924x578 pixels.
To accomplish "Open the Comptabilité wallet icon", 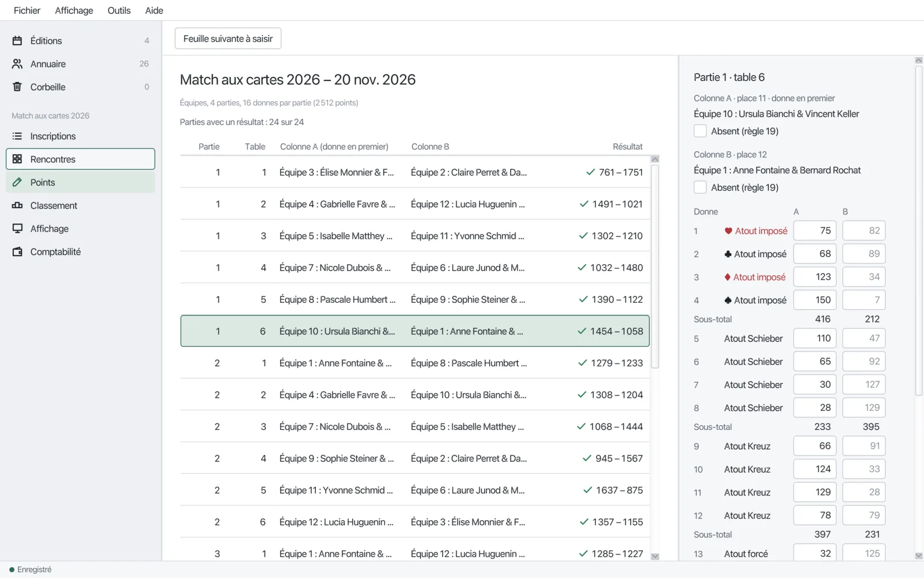I will [17, 251].
